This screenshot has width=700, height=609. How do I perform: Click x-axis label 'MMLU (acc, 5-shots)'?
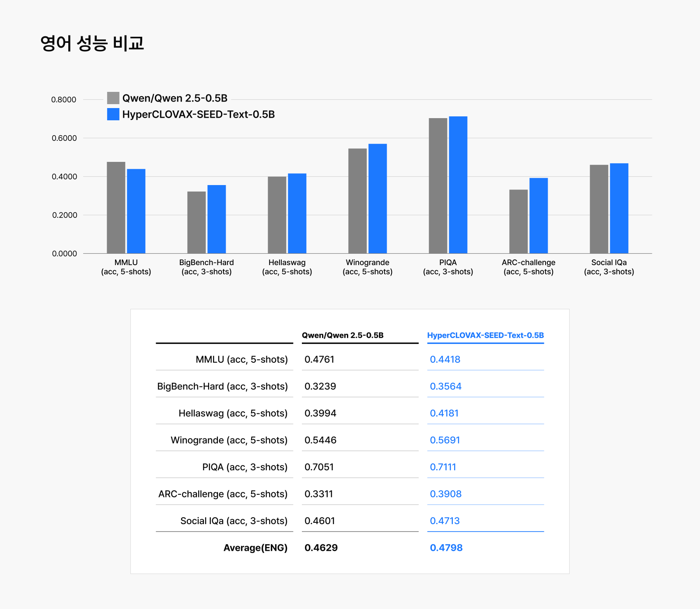click(126, 267)
